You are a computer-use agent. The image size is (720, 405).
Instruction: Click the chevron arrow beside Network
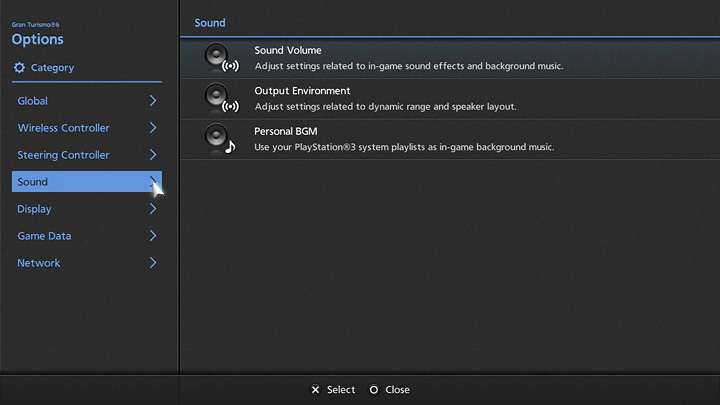coord(153,263)
